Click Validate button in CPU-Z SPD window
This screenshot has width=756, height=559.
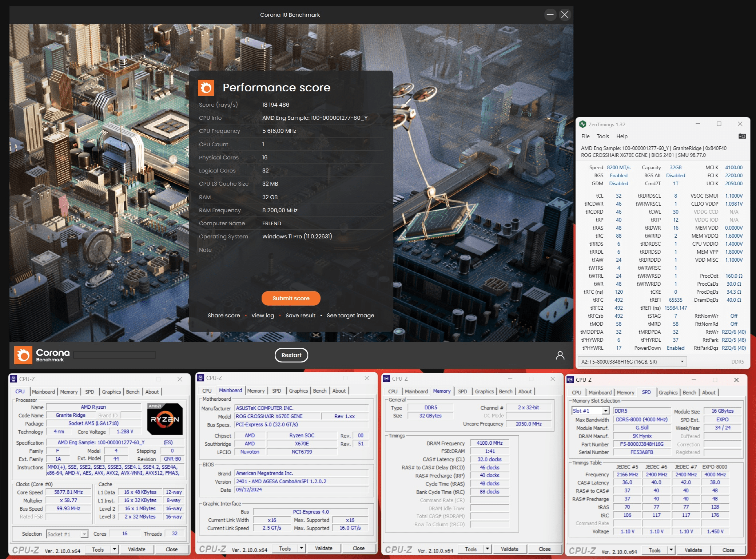(693, 550)
